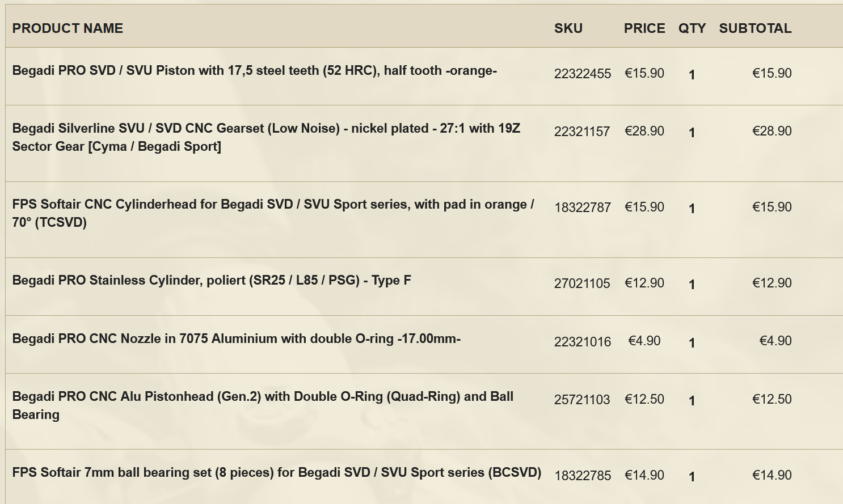Click the QTY column header

click(x=692, y=28)
